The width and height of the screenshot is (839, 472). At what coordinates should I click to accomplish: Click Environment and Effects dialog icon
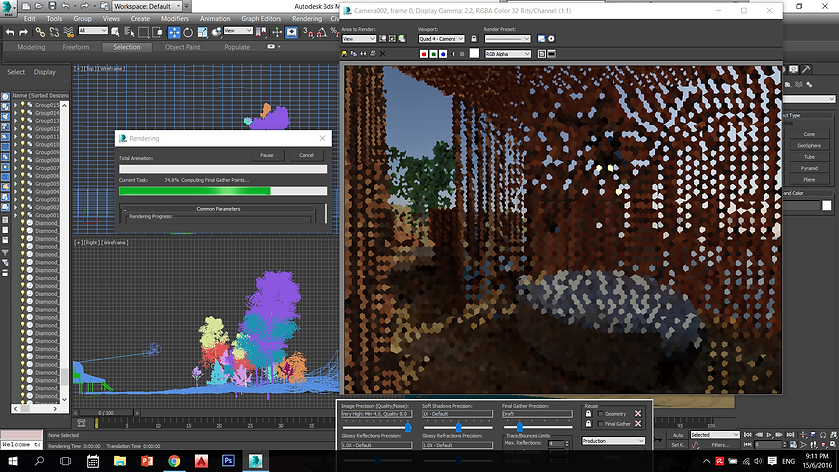coord(551,39)
